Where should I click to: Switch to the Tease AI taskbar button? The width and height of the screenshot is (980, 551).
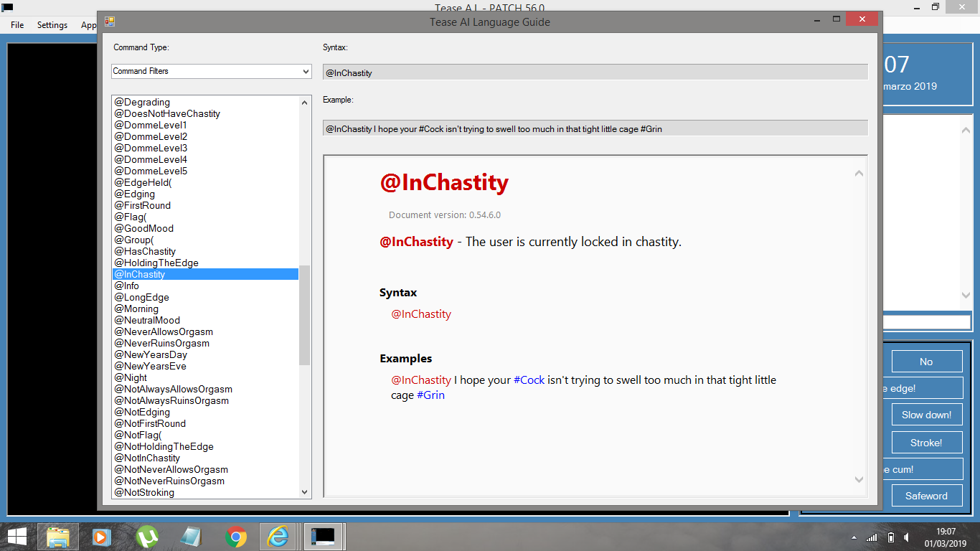coord(324,537)
